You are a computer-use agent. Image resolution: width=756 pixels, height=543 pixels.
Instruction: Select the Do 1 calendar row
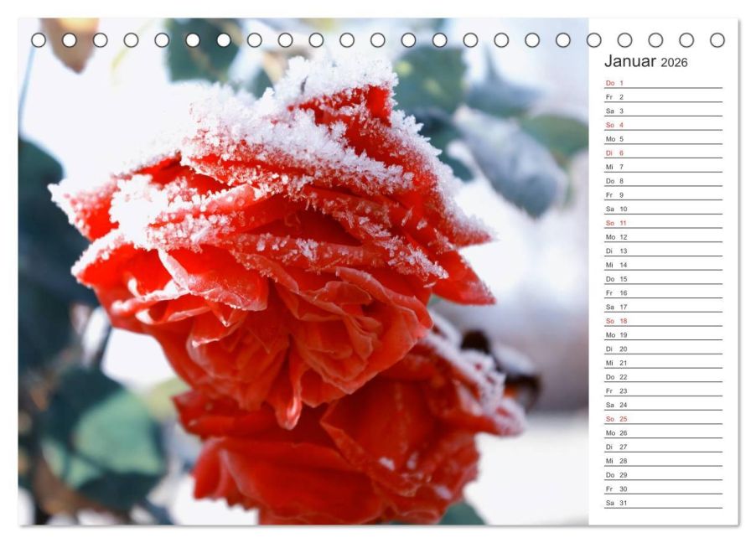pos(664,83)
